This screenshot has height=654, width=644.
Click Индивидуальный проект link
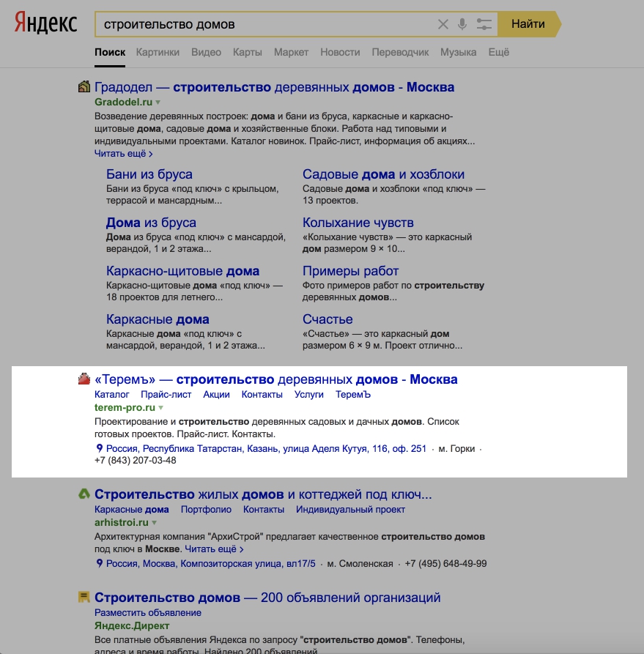(351, 509)
